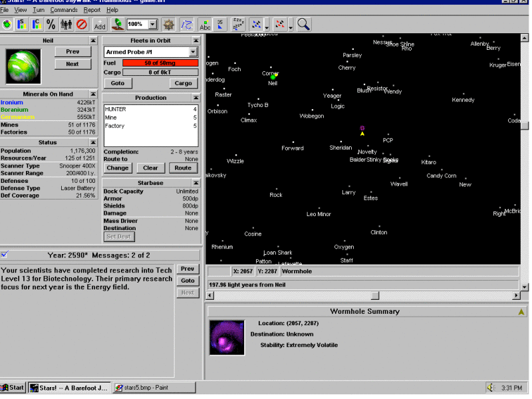
Task: Select the population view icon
Action: coord(66,25)
